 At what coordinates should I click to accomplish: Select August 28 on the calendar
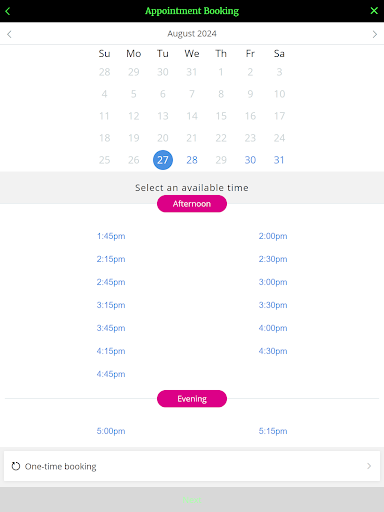(192, 160)
